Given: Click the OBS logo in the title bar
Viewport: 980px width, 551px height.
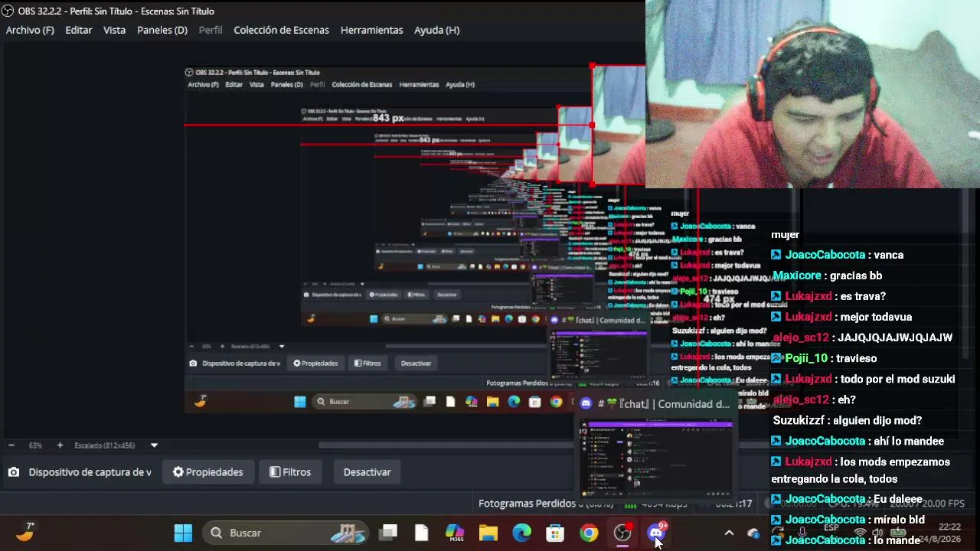Looking at the screenshot, I should 8,11.
